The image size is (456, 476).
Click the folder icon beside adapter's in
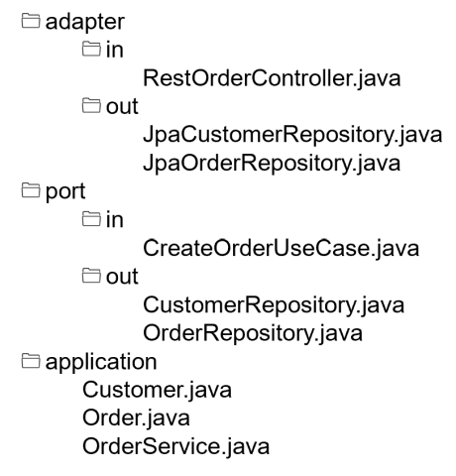pos(91,49)
